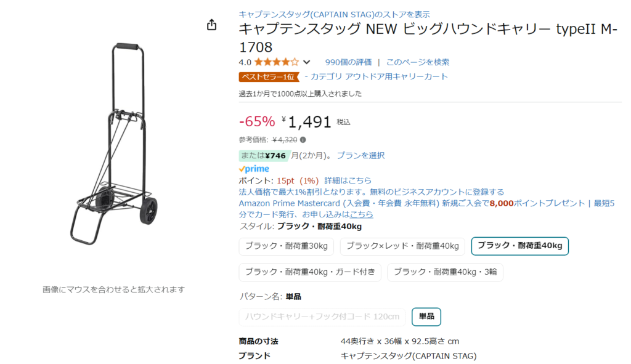Click 詳細はこちら points details link
This screenshot has width=631, height=364.
(348, 180)
